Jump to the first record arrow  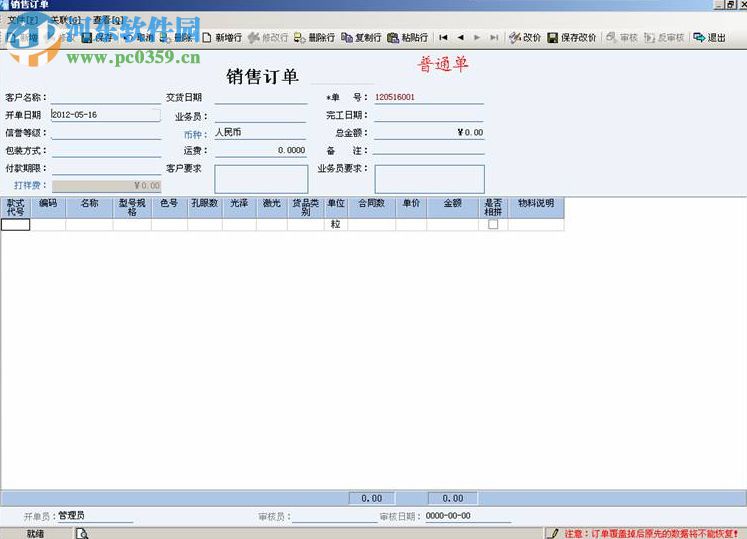(443, 37)
